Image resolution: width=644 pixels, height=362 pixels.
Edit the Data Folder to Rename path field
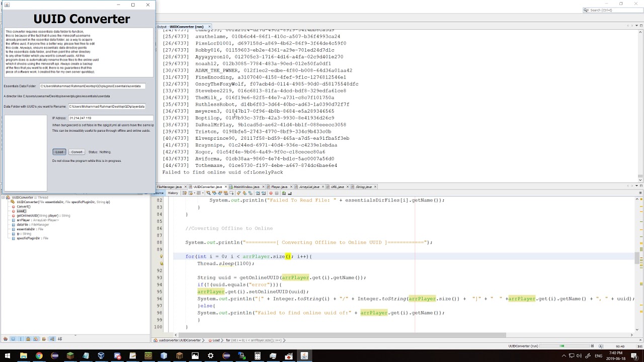click(x=107, y=106)
